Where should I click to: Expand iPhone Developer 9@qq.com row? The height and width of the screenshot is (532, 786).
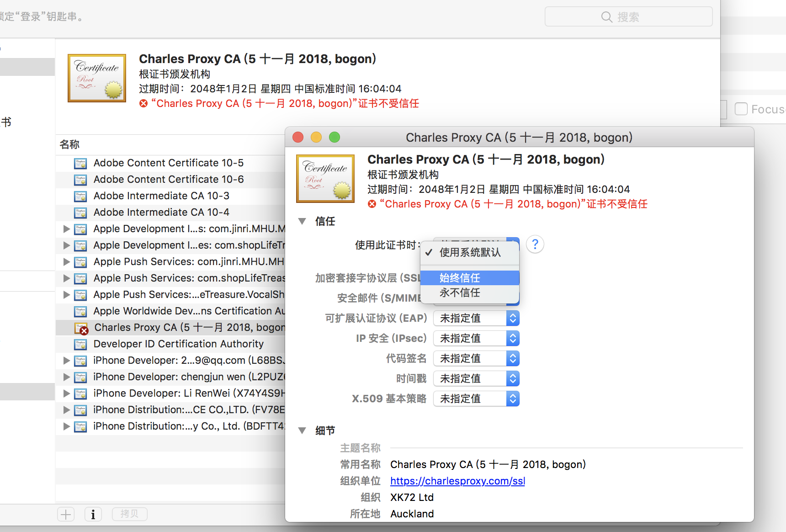tap(67, 360)
